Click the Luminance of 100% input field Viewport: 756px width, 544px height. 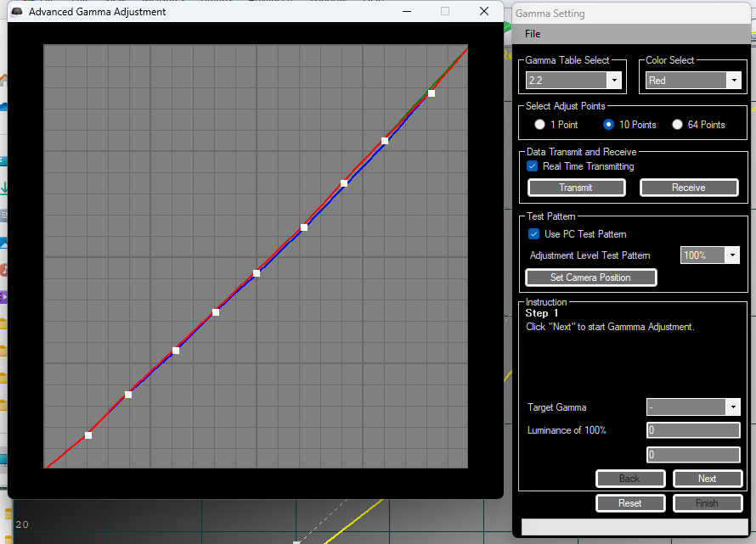click(x=693, y=430)
